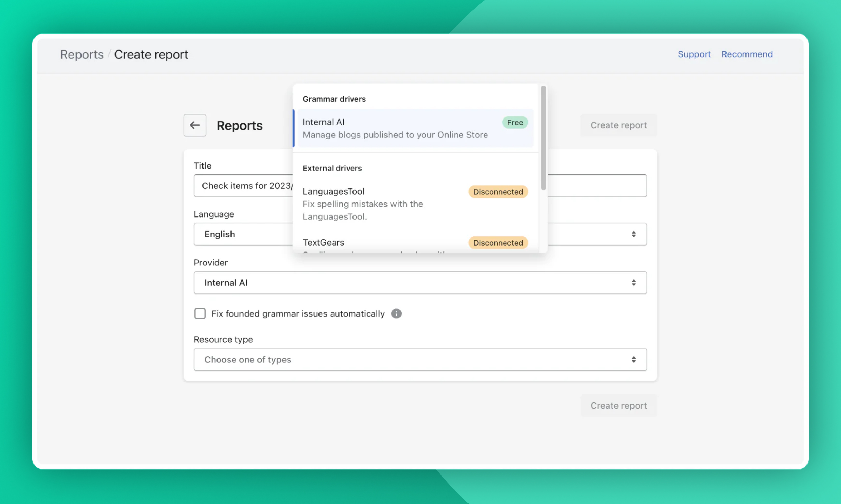Click the info icon beside the grammar checkbox

(396, 313)
